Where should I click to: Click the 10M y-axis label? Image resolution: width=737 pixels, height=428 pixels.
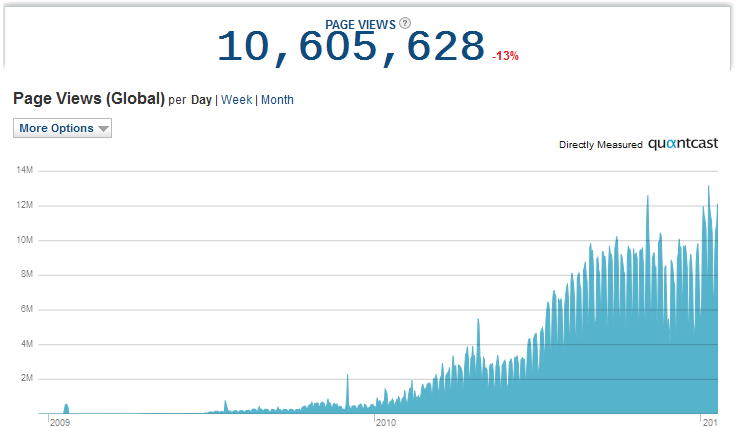coord(24,240)
